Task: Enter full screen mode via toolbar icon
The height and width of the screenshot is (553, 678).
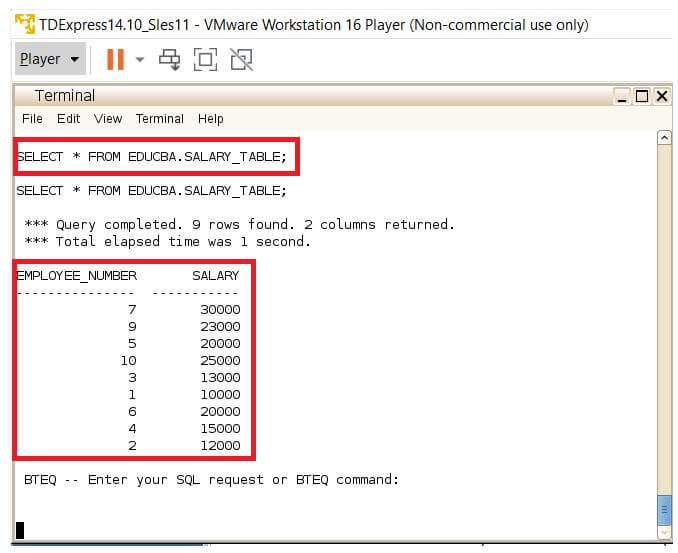Action: (x=205, y=59)
